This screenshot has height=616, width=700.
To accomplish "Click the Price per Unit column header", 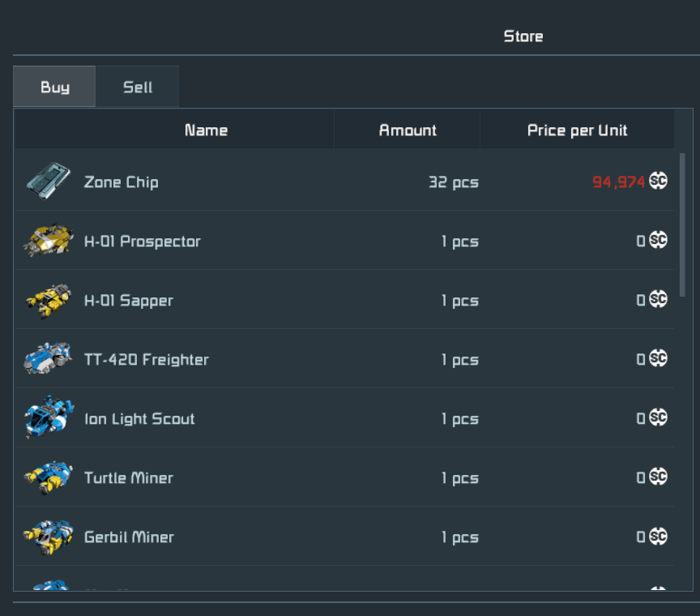I will (x=577, y=130).
